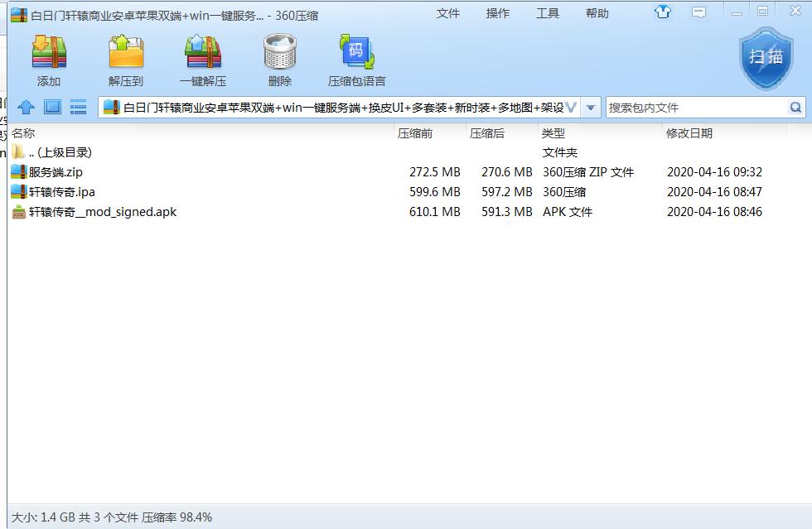Click the blue Scan (扫描) shield
This screenshot has width=812, height=529.
(766, 56)
